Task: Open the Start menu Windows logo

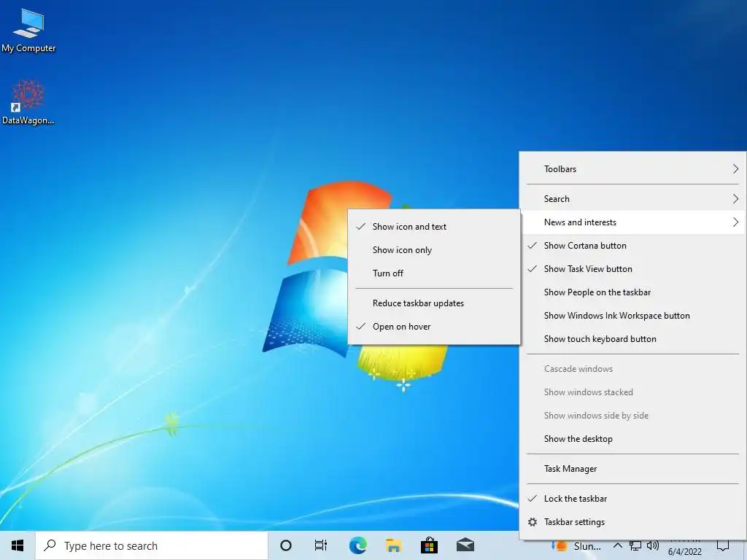Action: 18,545
